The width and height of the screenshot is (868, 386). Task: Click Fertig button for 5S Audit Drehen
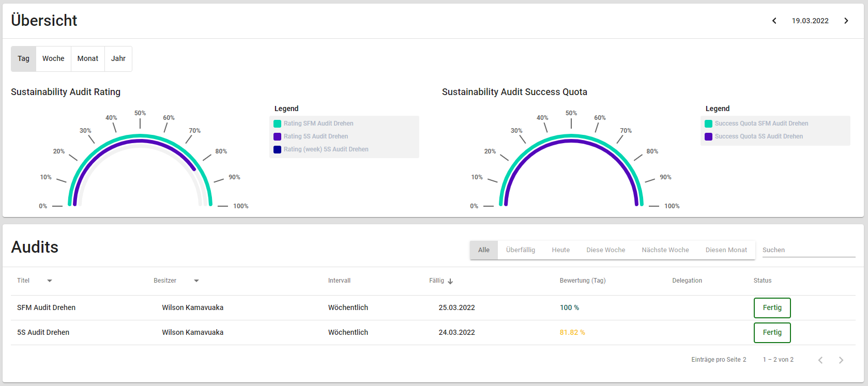[x=772, y=332]
